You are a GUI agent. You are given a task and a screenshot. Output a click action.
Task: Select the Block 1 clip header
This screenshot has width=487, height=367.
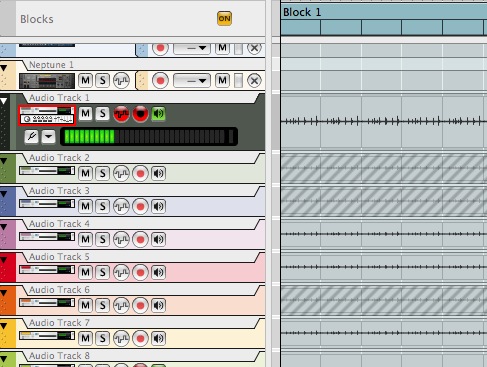(384, 12)
